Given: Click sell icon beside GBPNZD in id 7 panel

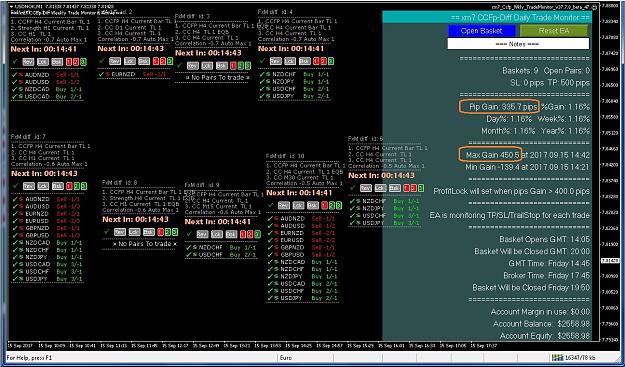Looking at the screenshot, I should coord(21,228).
